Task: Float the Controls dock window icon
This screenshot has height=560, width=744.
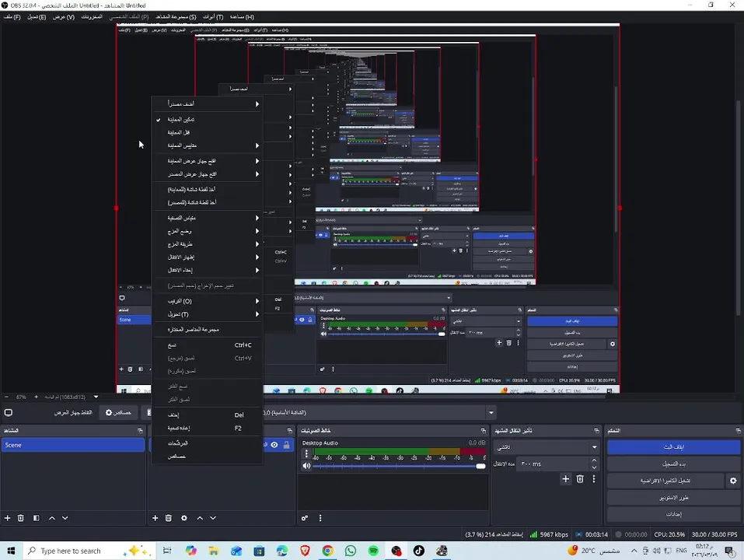Action: coord(739,430)
